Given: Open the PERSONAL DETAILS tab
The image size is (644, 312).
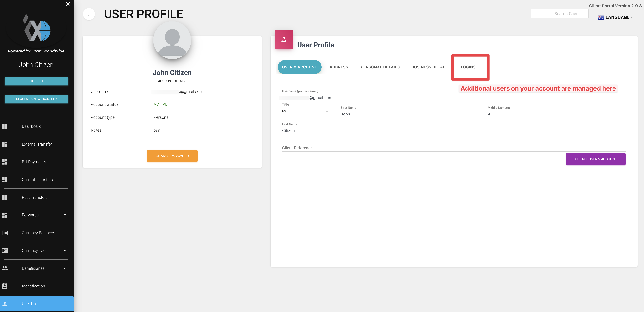Looking at the screenshot, I should pyautogui.click(x=380, y=67).
